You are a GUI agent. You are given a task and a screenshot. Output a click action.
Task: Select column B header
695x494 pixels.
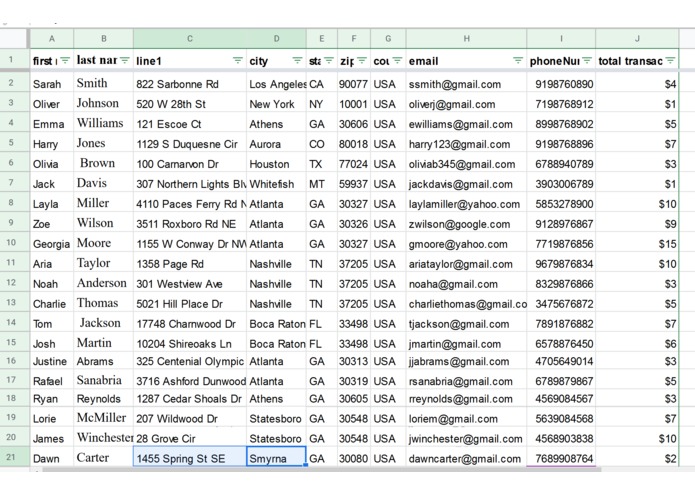tap(103, 39)
